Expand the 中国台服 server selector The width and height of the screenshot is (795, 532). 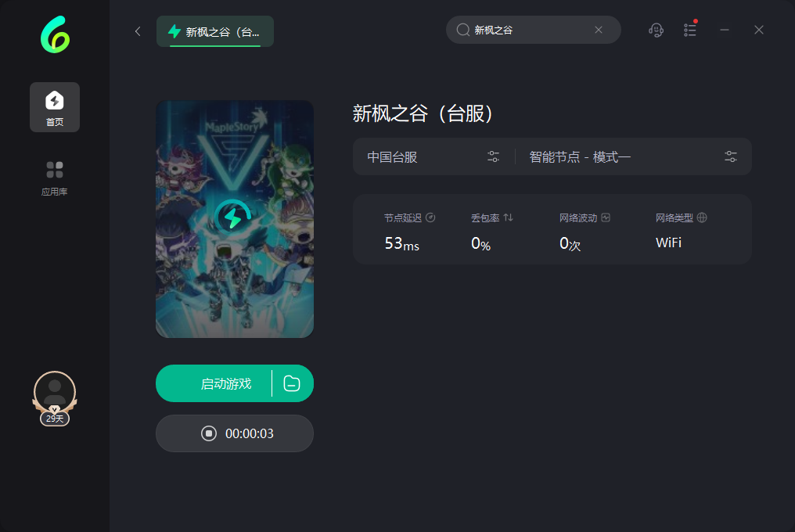(433, 156)
